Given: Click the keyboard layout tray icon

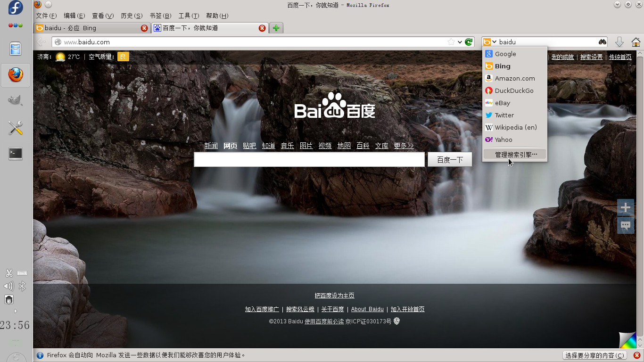Looking at the screenshot, I should coord(22,273).
